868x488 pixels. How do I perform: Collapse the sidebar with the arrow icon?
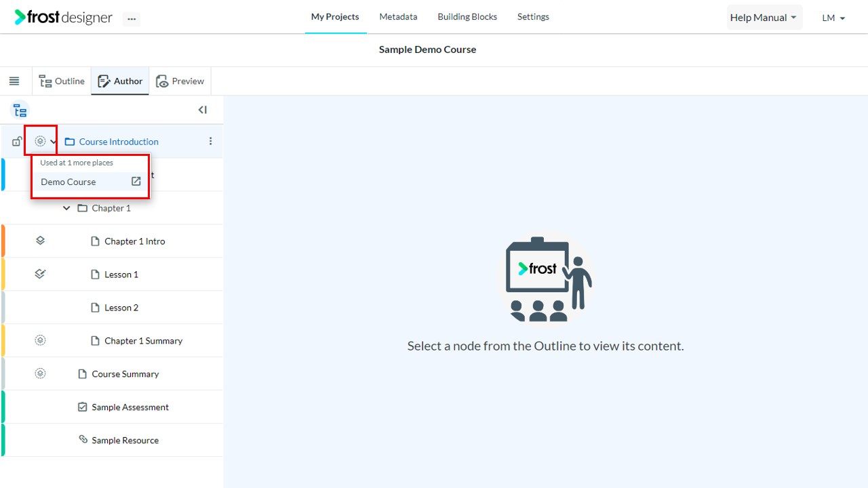point(202,110)
